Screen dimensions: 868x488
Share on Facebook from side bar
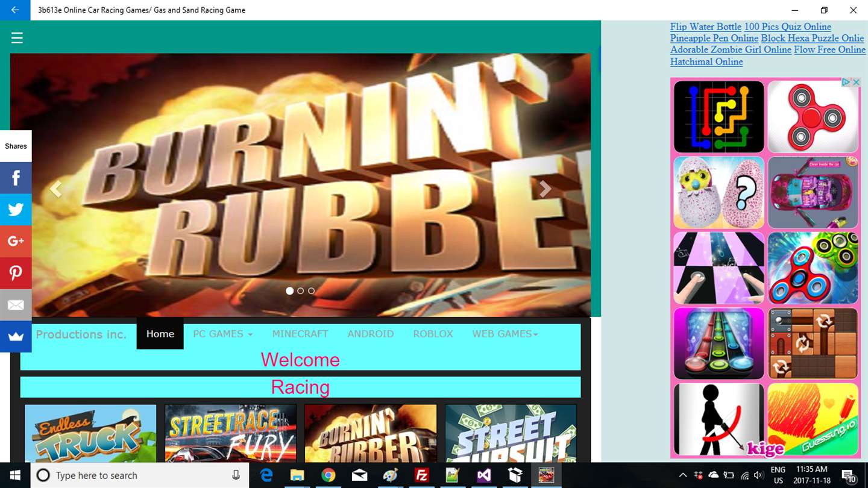point(16,178)
